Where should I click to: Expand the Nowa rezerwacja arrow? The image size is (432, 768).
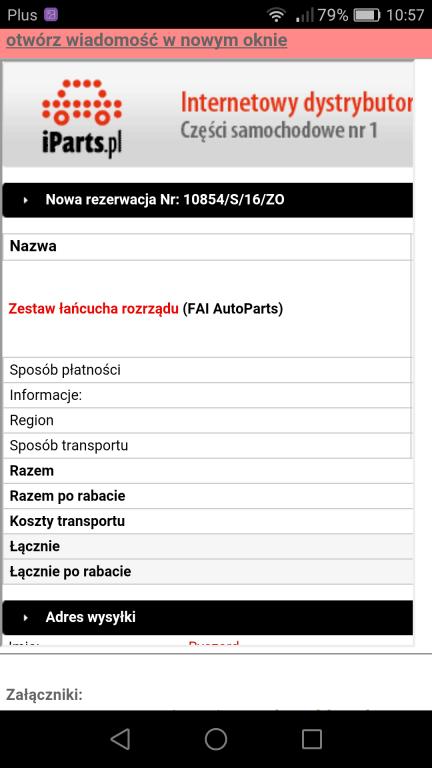[x=26, y=200]
